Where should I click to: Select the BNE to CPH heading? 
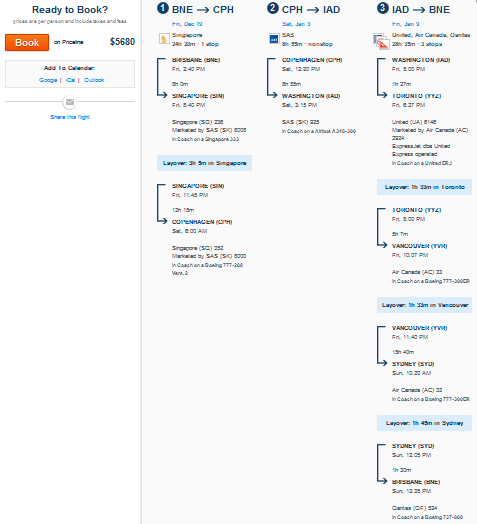[203, 10]
